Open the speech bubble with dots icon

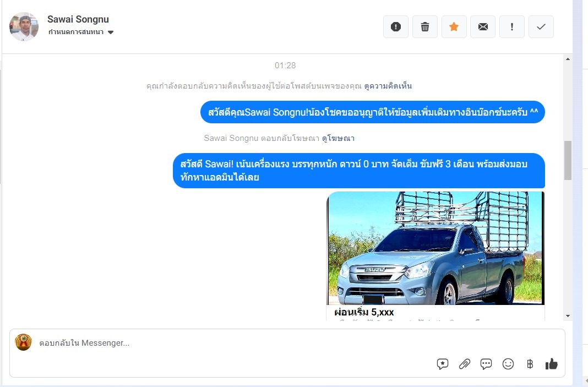tap(486, 364)
